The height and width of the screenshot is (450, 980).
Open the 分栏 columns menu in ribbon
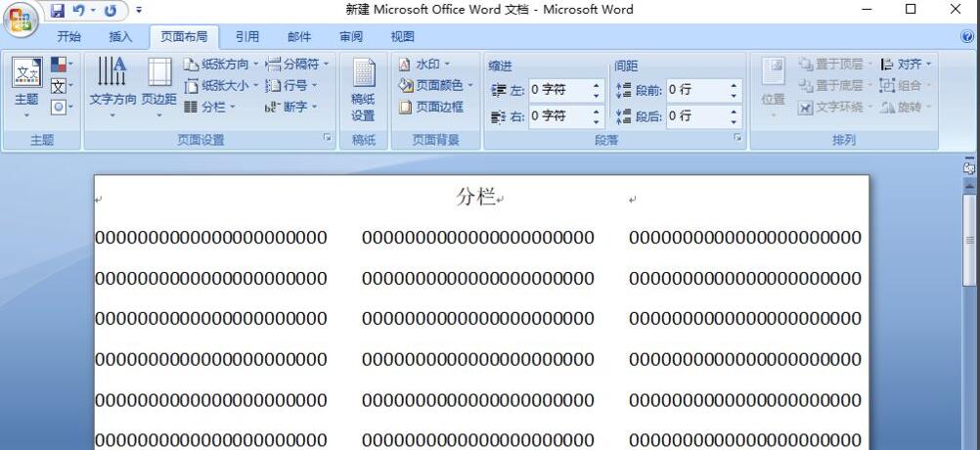click(x=210, y=107)
